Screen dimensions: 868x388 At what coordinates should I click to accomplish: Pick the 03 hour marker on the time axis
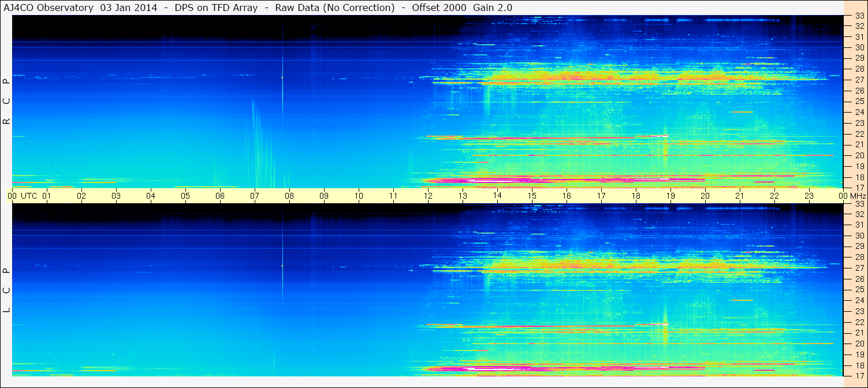click(x=116, y=196)
